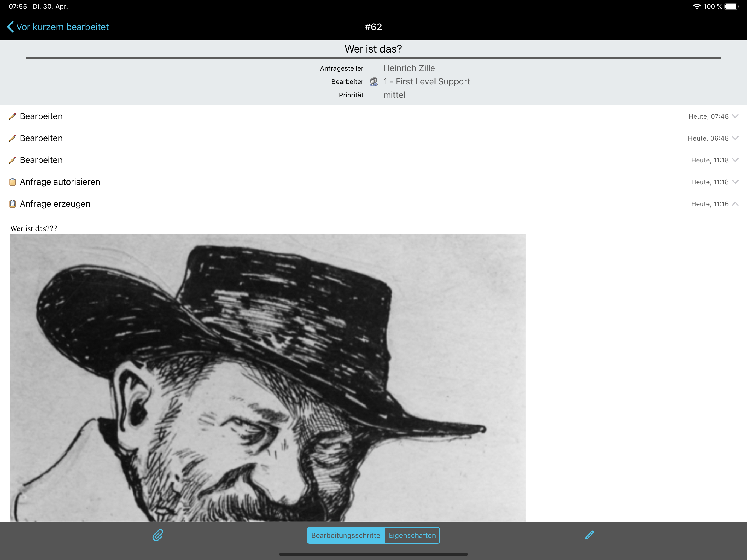
Task: Click timestamp Heute, 11:16
Action: 710,204
